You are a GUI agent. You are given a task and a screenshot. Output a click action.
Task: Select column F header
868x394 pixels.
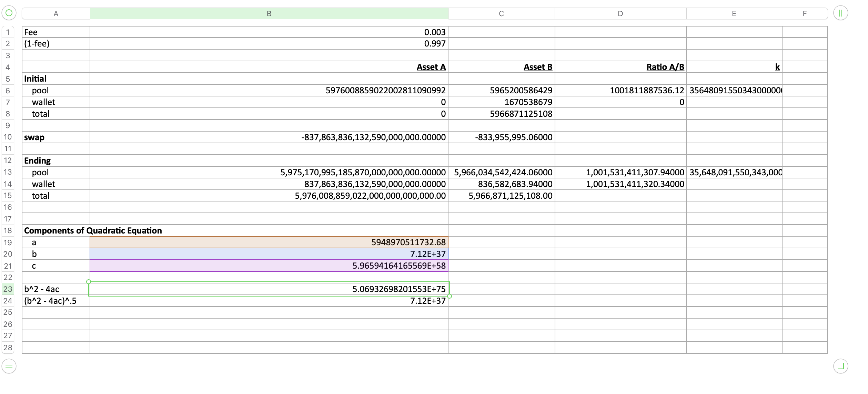pyautogui.click(x=804, y=14)
